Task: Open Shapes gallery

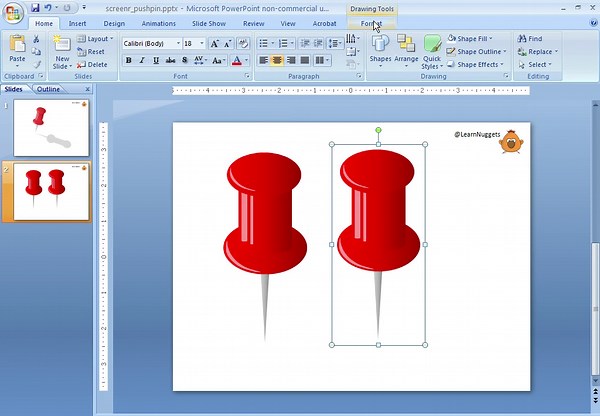Action: (380, 52)
